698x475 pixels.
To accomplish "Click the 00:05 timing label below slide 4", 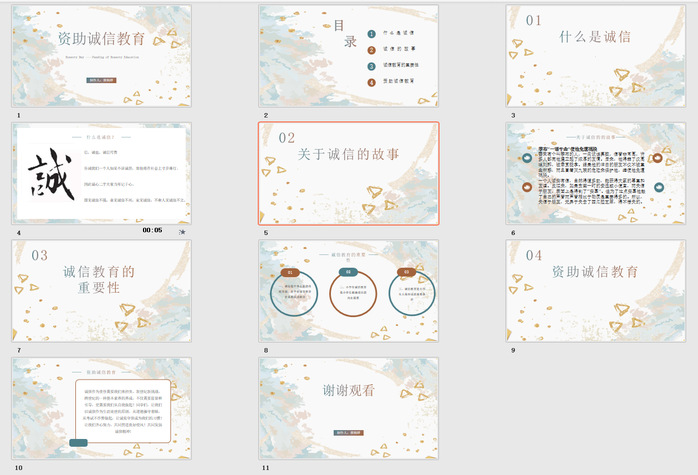I will click(152, 230).
